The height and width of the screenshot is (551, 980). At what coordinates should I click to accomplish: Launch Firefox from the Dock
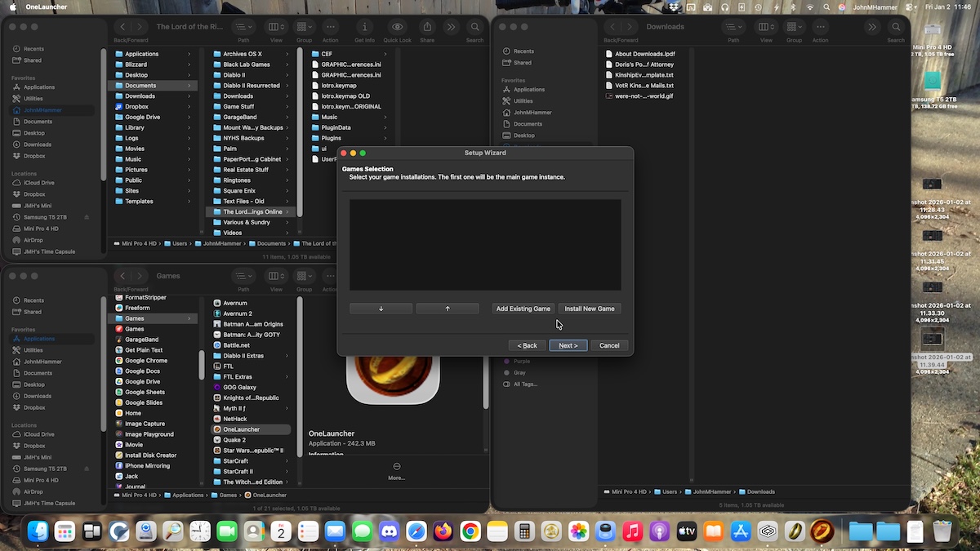pos(443,531)
